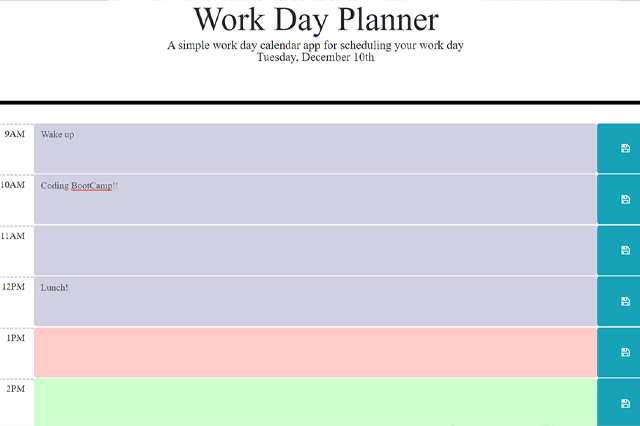This screenshot has height=426, width=640.
Task: Click the Work Day Planner heading
Action: [x=315, y=20]
